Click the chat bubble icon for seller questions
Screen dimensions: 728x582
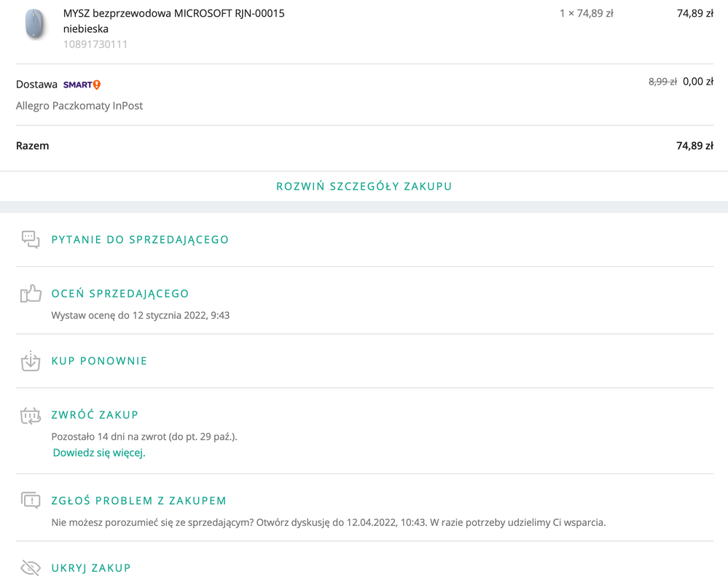(x=31, y=239)
